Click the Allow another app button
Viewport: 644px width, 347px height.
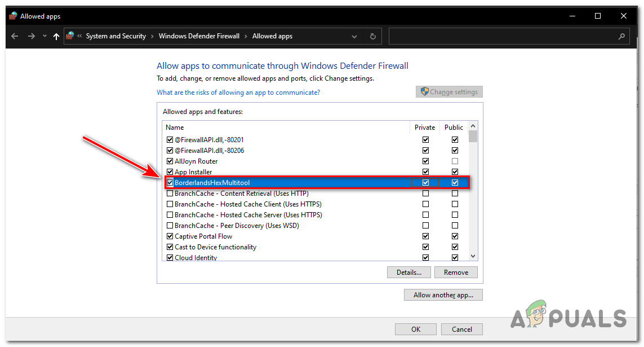coord(443,295)
